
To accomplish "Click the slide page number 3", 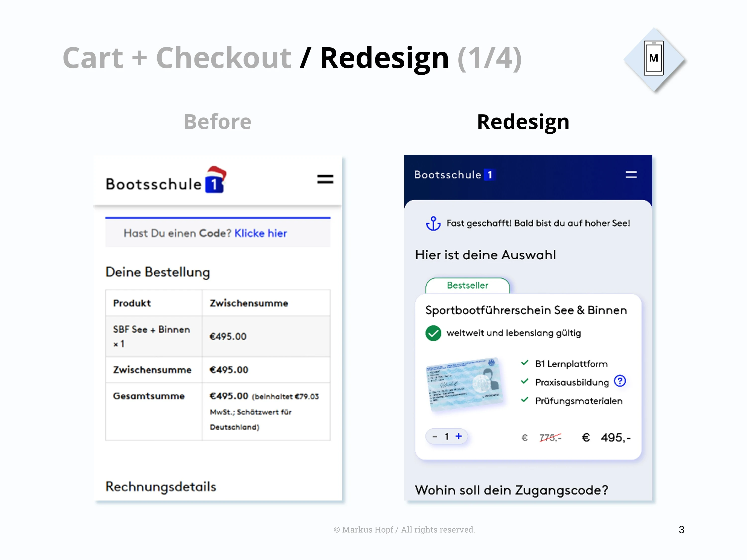I will click(681, 530).
